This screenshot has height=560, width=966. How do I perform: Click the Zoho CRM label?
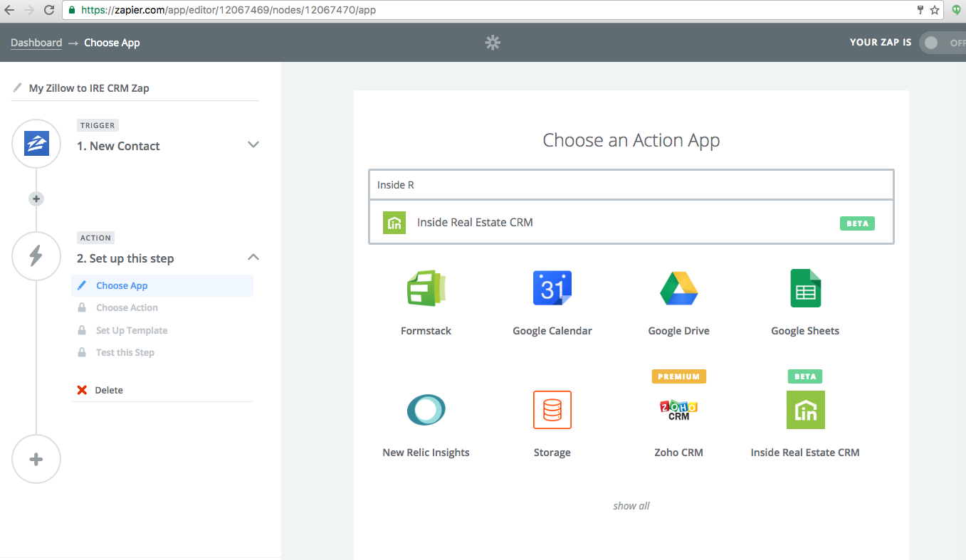point(679,453)
